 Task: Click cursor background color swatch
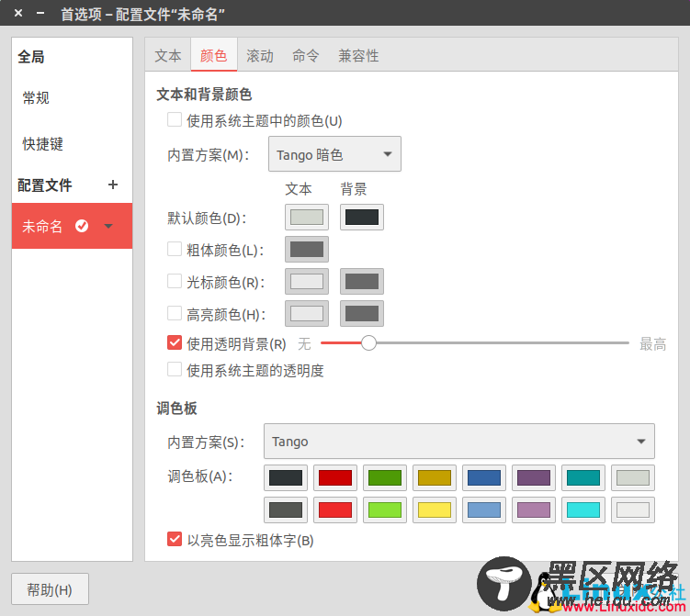[362, 282]
